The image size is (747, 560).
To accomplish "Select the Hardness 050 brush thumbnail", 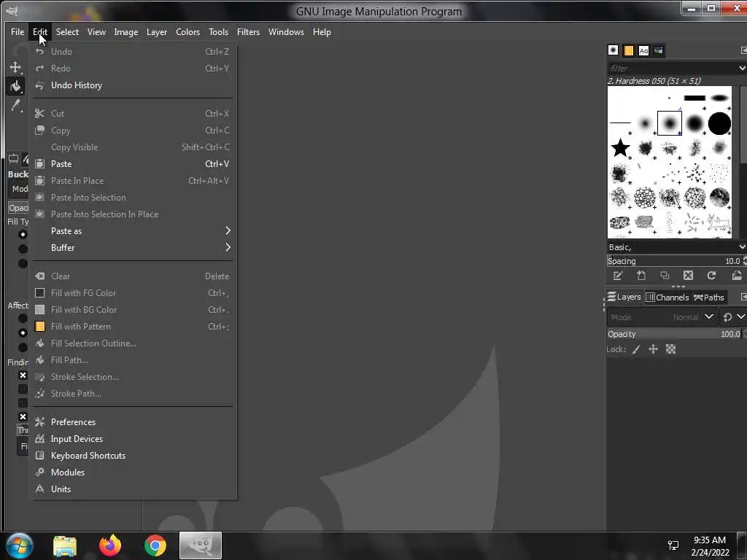I will tap(670, 123).
